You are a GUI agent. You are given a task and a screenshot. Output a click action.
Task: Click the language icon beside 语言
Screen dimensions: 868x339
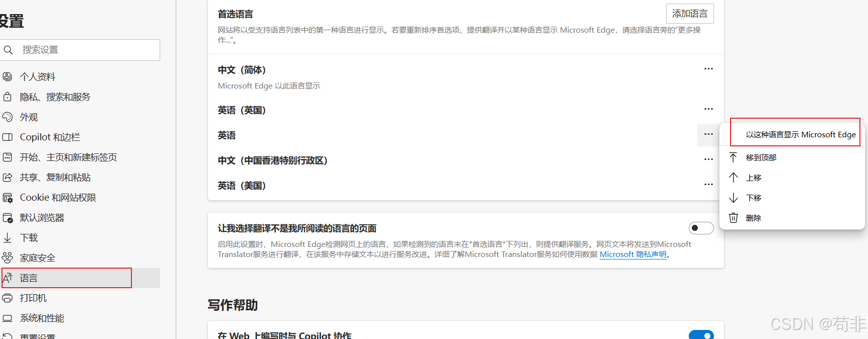click(x=7, y=278)
